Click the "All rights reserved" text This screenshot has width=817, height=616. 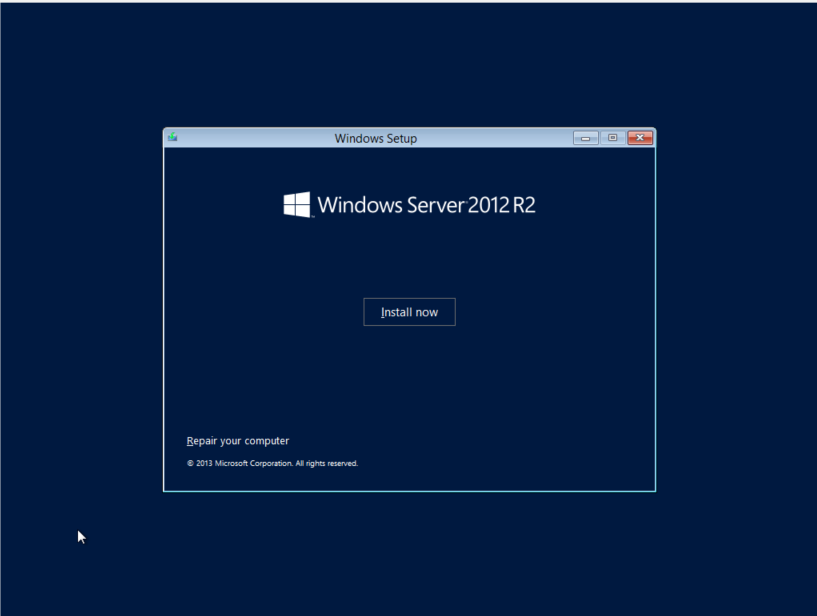click(327, 464)
